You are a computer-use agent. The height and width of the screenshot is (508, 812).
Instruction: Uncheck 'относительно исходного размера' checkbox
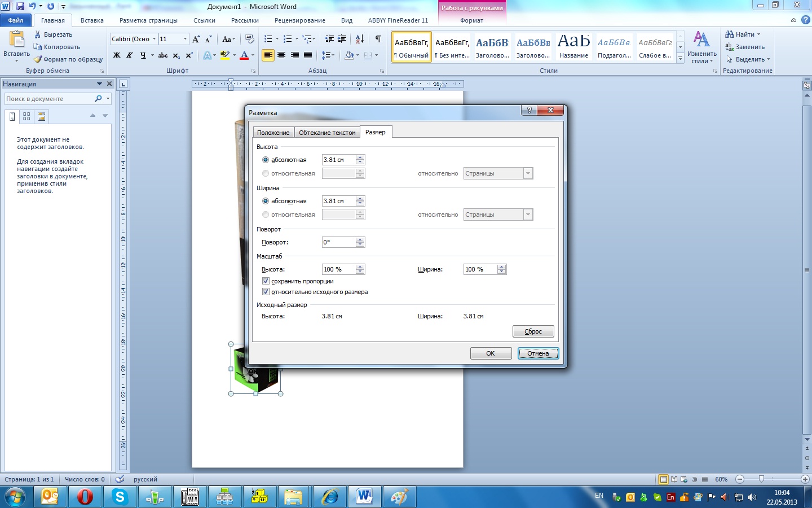point(266,292)
